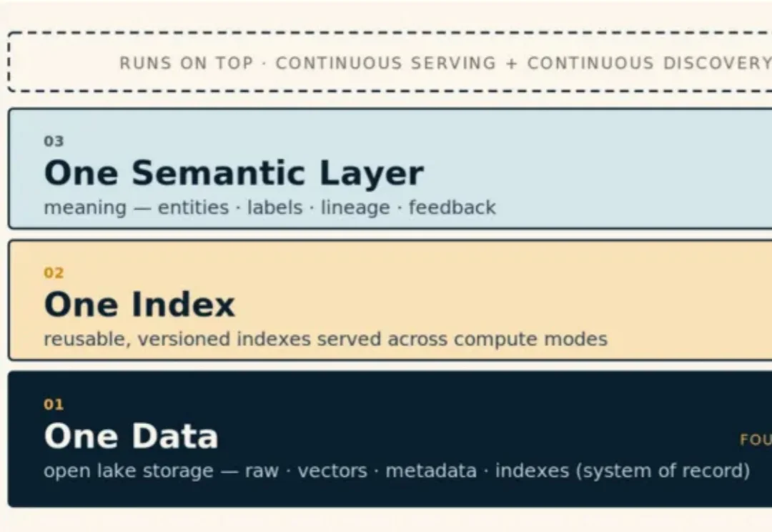The width and height of the screenshot is (772, 532).
Task: Click the 03 layer number label
Action: tap(54, 142)
